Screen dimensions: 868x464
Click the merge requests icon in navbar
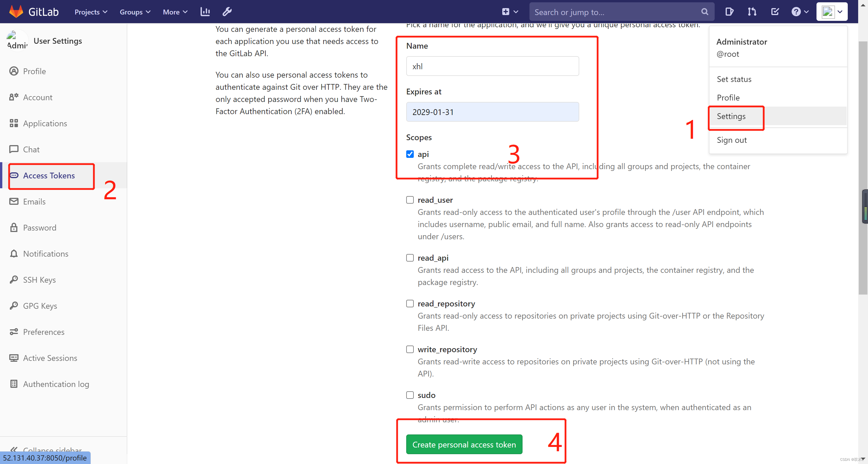pyautogui.click(x=752, y=12)
